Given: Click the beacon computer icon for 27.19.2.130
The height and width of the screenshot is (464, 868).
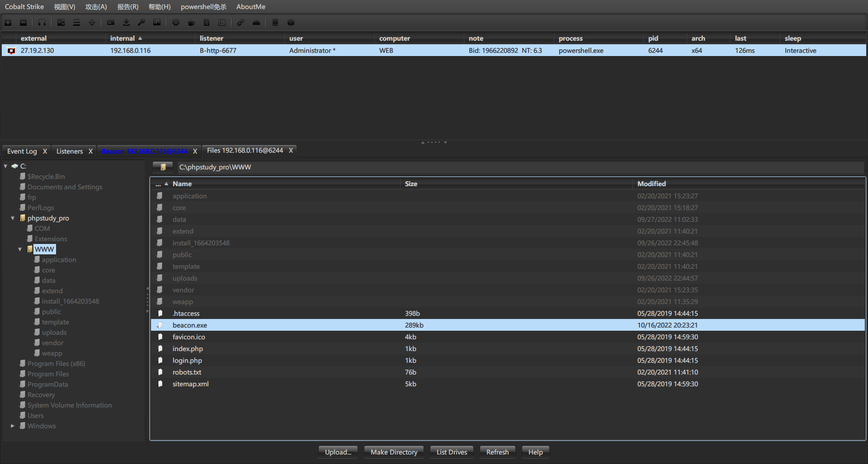Looking at the screenshot, I should pyautogui.click(x=11, y=51).
